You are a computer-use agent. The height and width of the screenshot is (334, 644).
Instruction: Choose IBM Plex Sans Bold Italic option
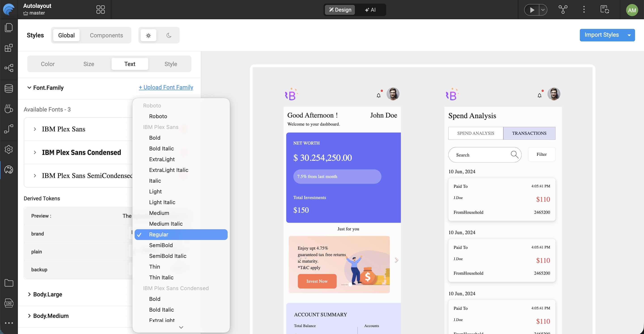(x=181, y=149)
